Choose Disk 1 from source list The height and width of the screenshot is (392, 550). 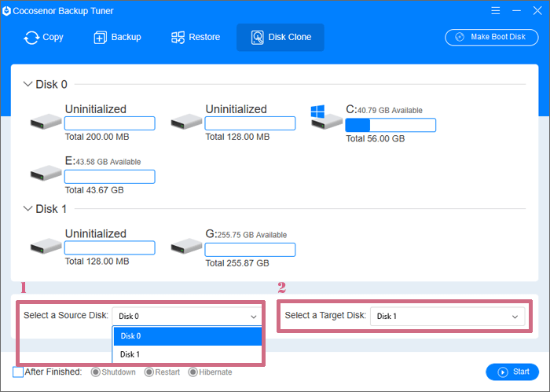point(188,354)
